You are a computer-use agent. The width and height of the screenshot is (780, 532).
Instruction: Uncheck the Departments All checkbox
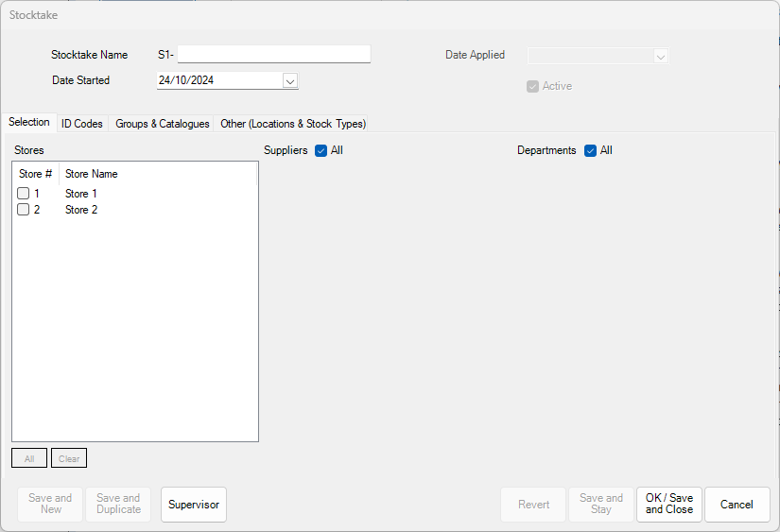[x=591, y=150]
